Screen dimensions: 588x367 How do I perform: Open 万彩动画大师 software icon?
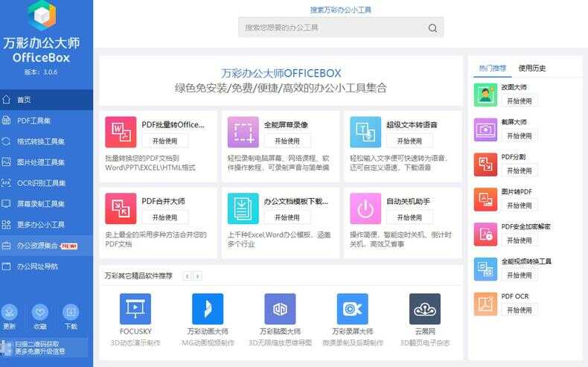[208, 309]
